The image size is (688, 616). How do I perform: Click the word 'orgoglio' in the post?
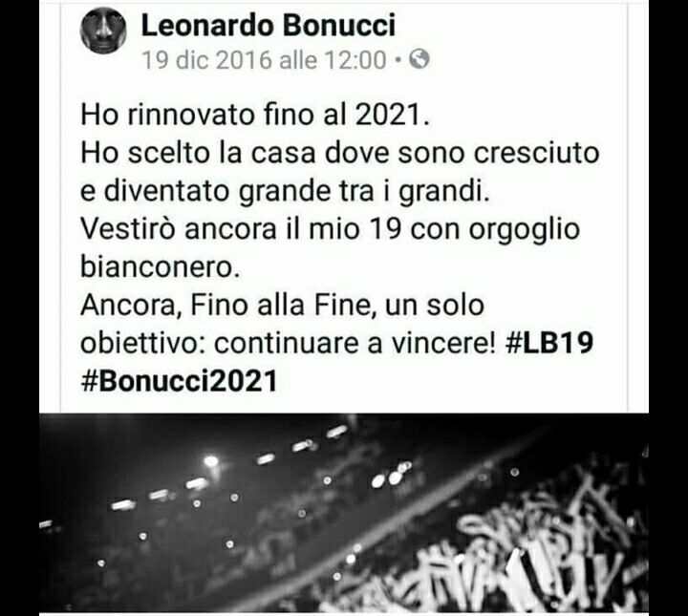[x=525, y=230]
